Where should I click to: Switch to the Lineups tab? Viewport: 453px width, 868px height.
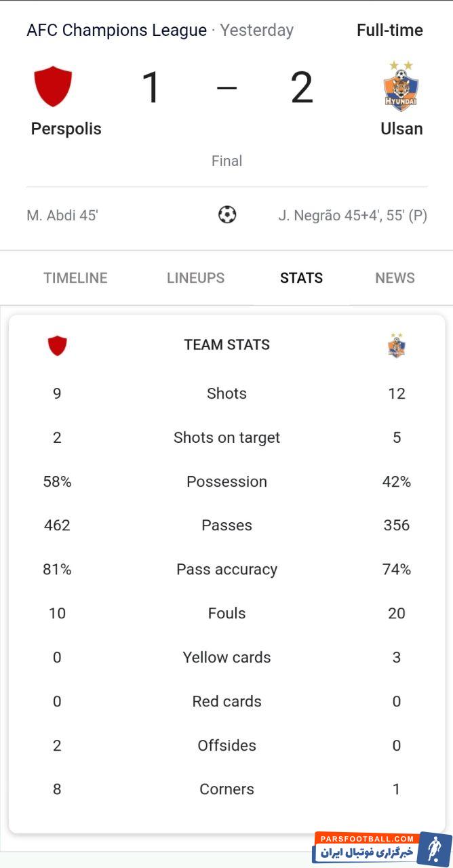[x=195, y=278]
